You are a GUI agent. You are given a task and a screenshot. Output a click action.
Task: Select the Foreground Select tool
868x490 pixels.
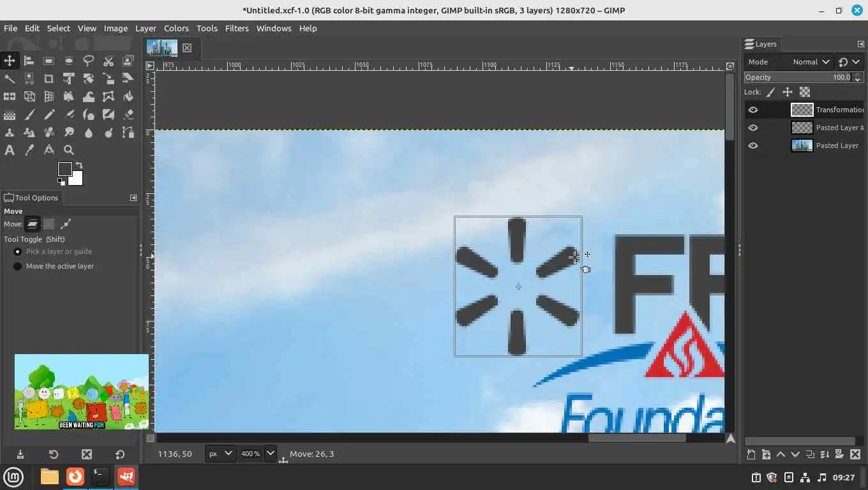tap(128, 61)
